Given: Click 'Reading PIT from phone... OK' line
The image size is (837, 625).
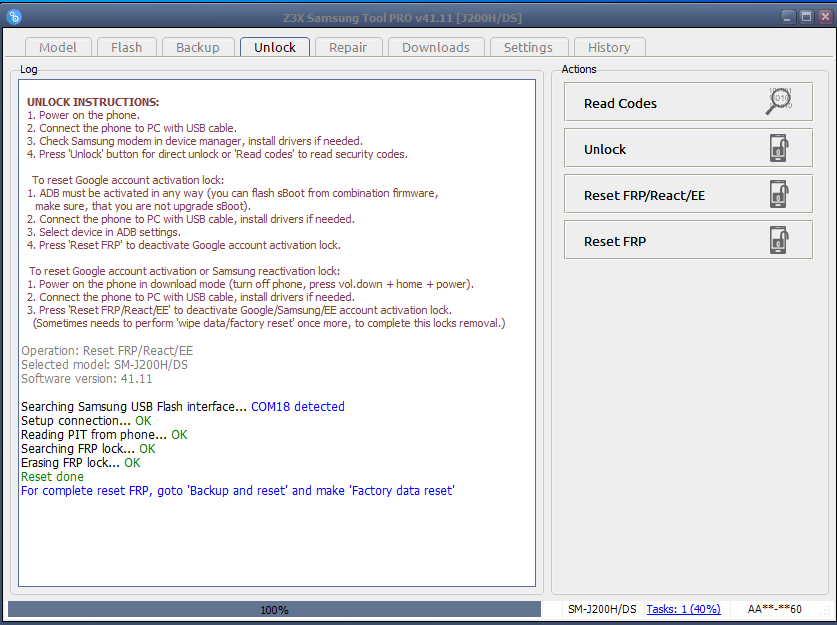Looking at the screenshot, I should coord(104,435).
